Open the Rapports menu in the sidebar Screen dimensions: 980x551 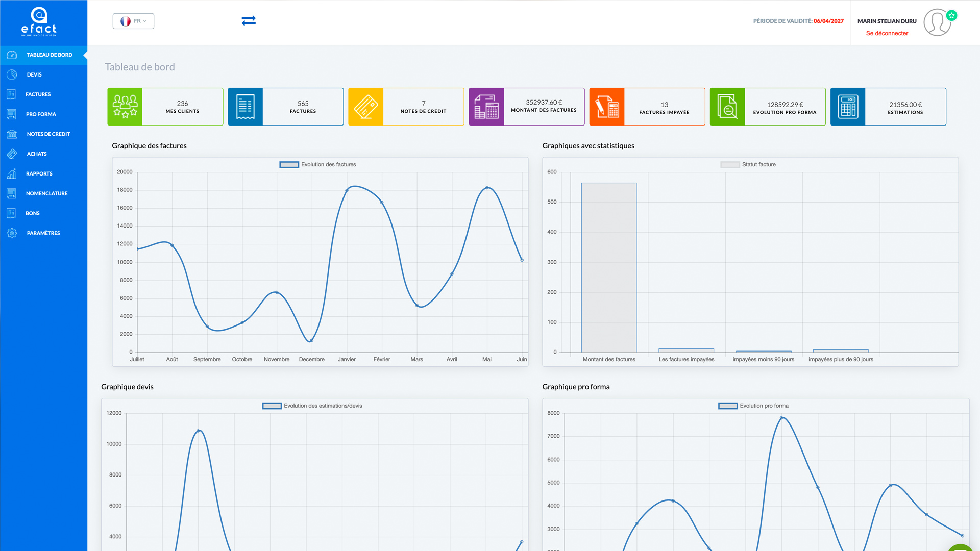39,174
